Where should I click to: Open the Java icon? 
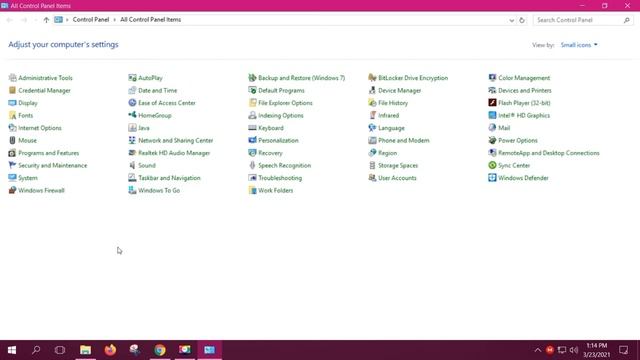pyautogui.click(x=132, y=128)
